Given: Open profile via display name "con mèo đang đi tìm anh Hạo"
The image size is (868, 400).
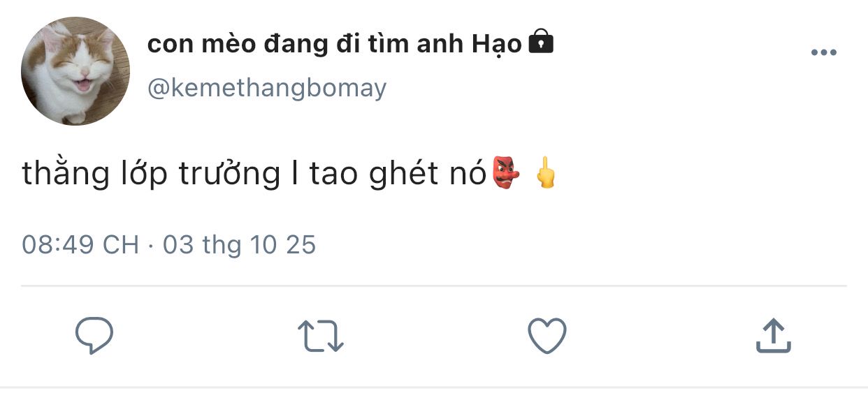Looking at the screenshot, I should tap(334, 45).
